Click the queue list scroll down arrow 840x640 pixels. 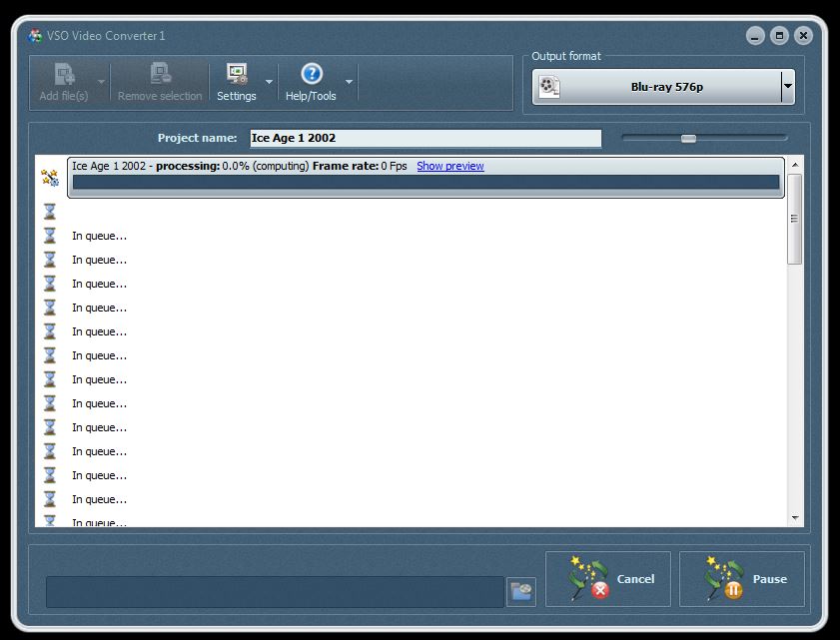pos(795,518)
